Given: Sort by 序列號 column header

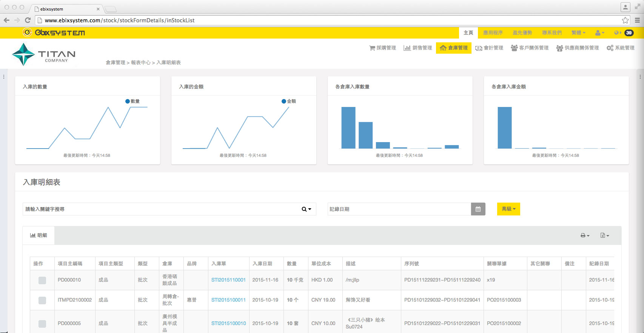Looking at the screenshot, I should [x=442, y=263].
